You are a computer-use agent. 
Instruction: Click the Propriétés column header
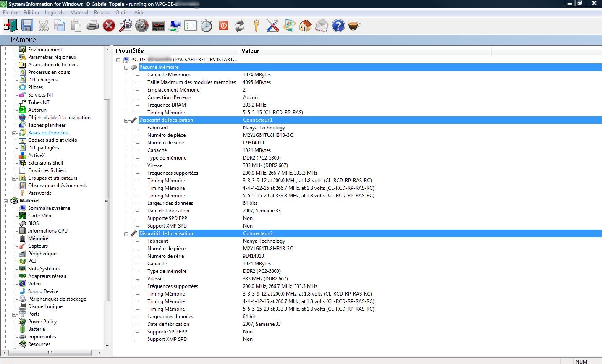(x=176, y=51)
